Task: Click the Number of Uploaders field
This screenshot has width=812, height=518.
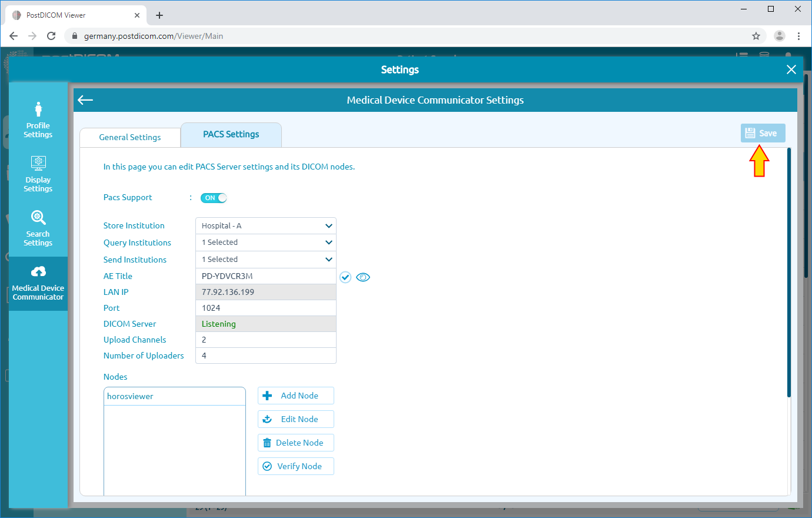Action: pyautogui.click(x=266, y=356)
